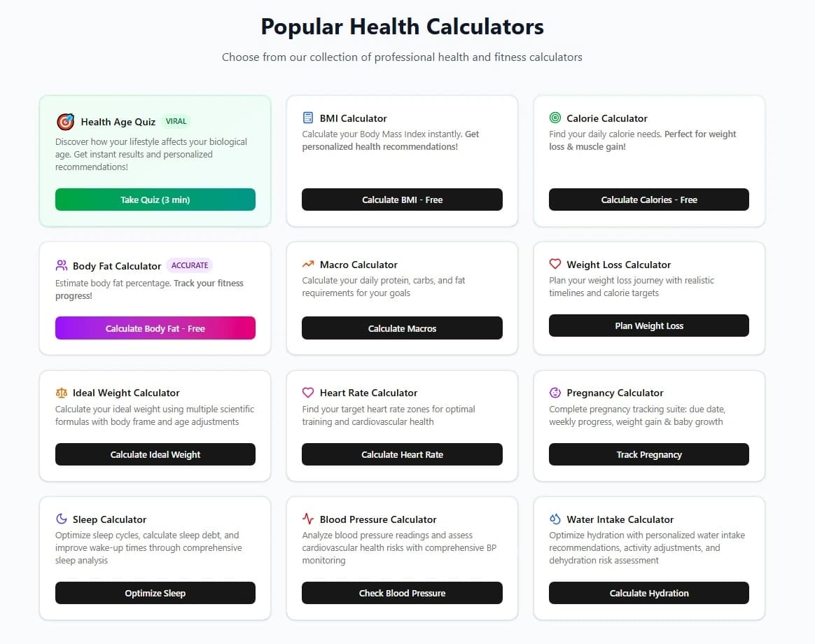Click the Pregnancy Calculator icon
The image size is (815, 644).
coord(555,392)
